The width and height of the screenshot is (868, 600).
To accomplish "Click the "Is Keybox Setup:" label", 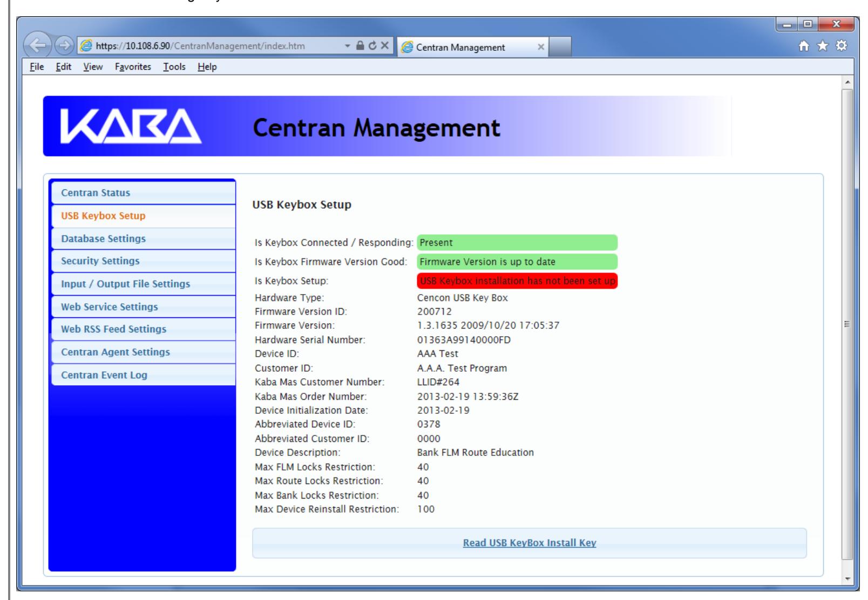I will point(291,281).
